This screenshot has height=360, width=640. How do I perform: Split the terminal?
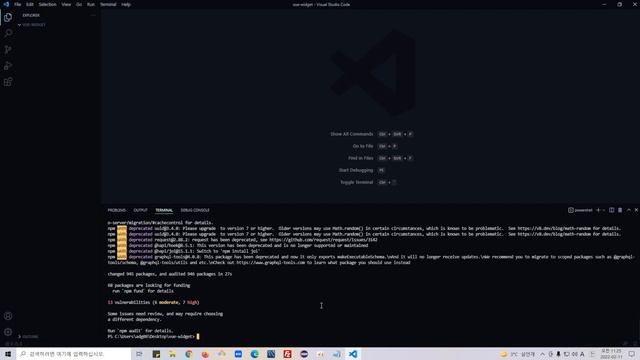point(611,210)
